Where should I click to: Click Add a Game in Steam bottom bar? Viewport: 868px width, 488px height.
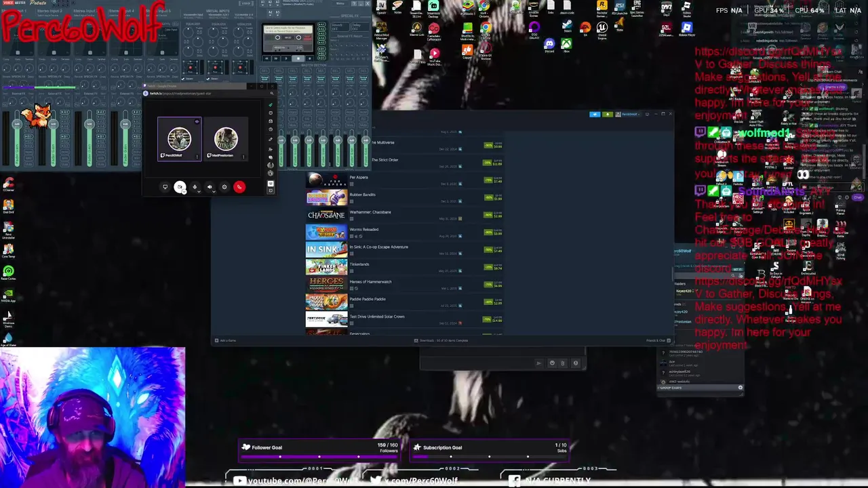tap(226, 340)
